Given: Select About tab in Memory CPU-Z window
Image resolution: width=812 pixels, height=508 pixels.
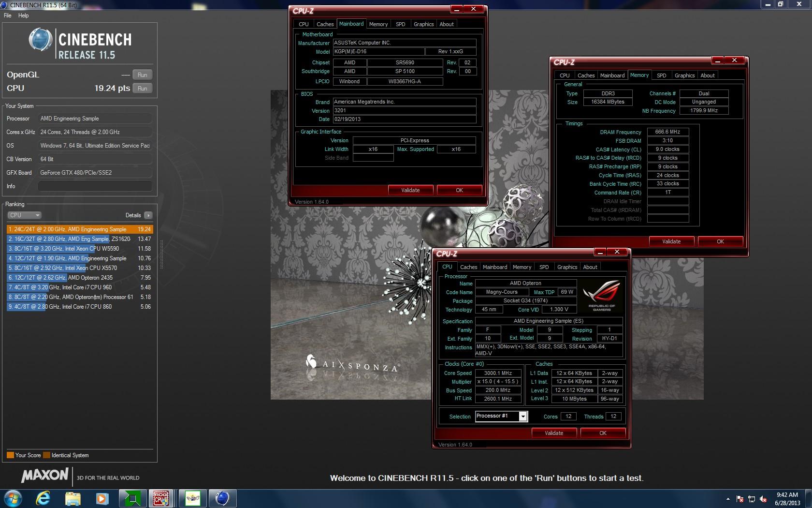Looking at the screenshot, I should tap(708, 75).
